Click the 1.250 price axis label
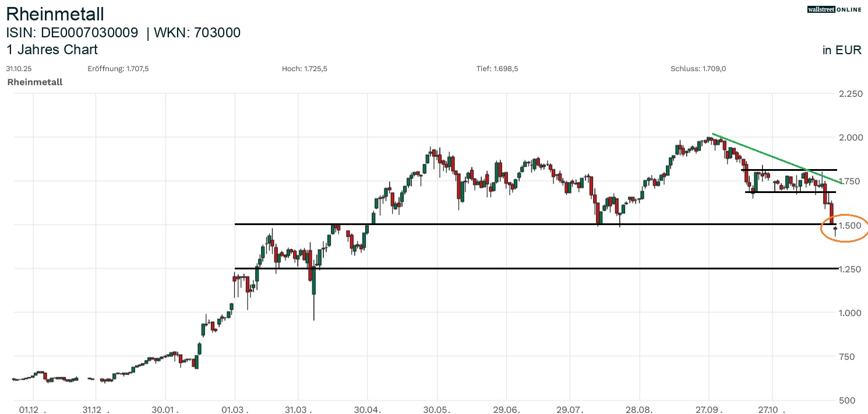This screenshot has height=414, width=868. click(x=850, y=269)
